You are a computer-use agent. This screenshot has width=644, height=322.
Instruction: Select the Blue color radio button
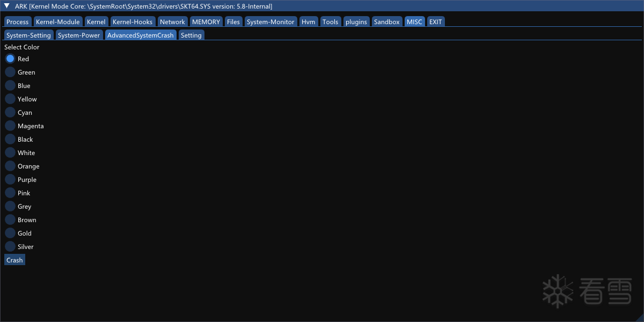(x=10, y=85)
